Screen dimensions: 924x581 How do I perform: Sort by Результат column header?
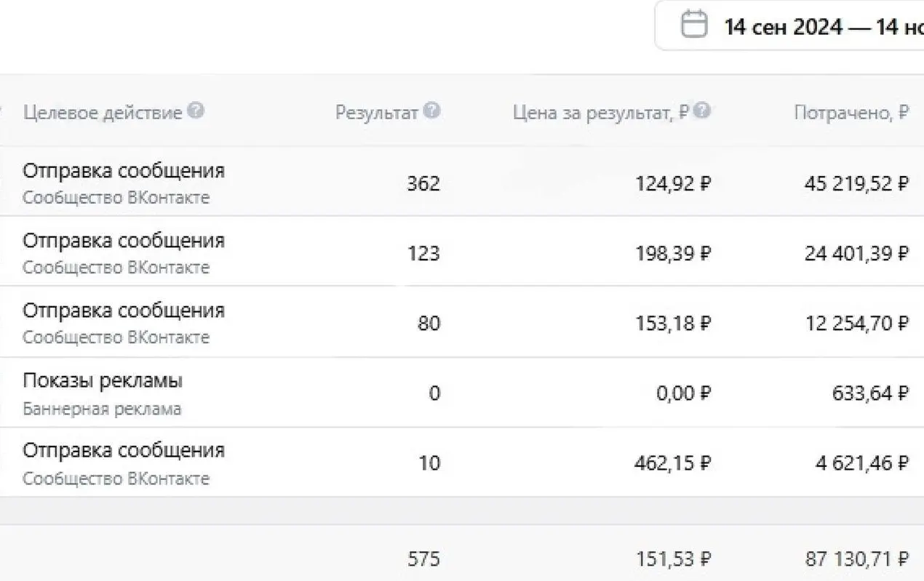[x=376, y=113]
